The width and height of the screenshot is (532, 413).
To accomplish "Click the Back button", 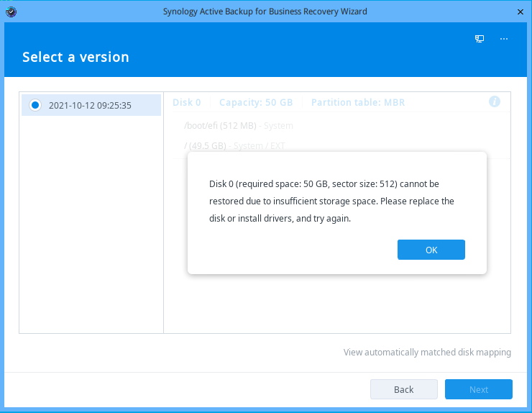I will (x=404, y=389).
